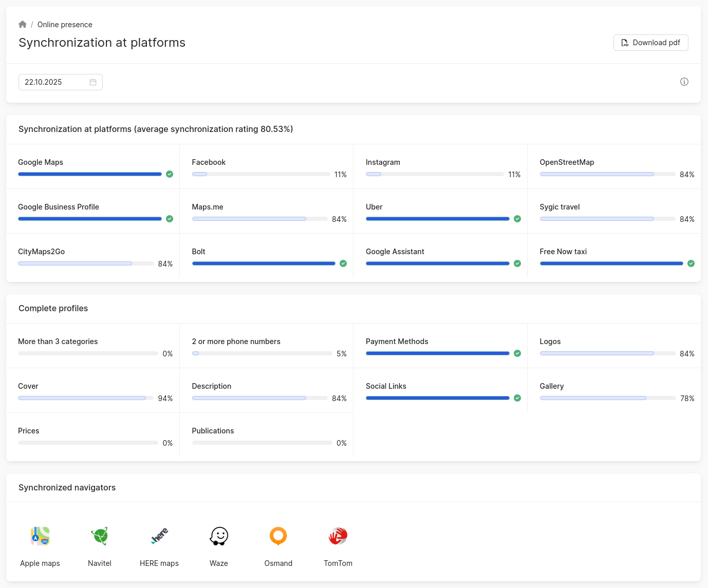Image resolution: width=708 pixels, height=588 pixels.
Task: Open the HERE maps navigator icon
Action: (159, 536)
